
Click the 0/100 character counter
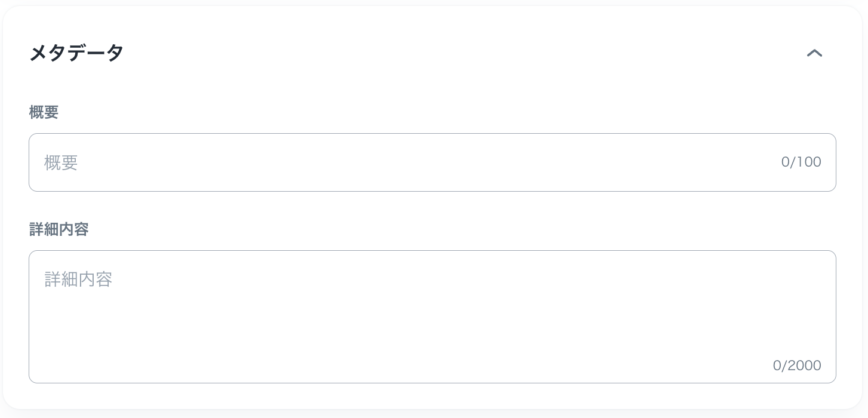pos(801,162)
